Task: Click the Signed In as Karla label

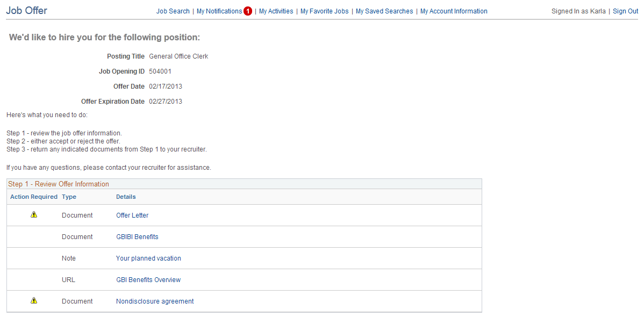Action: (x=578, y=11)
